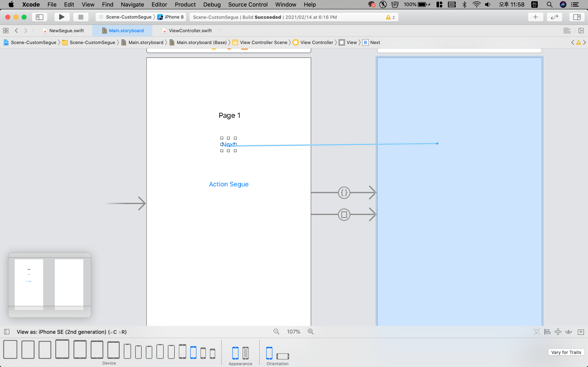
Task: Click the Library plus button
Action: click(536, 17)
